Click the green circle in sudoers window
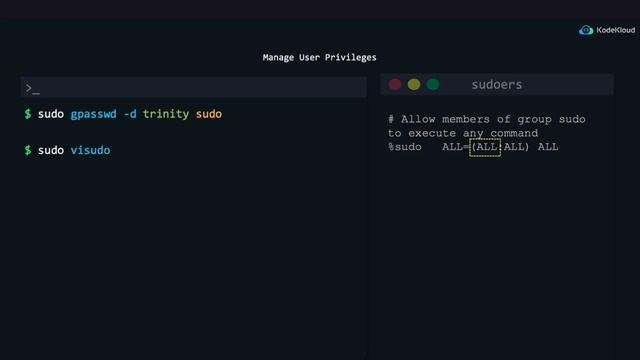The image size is (640, 360). pyautogui.click(x=433, y=84)
